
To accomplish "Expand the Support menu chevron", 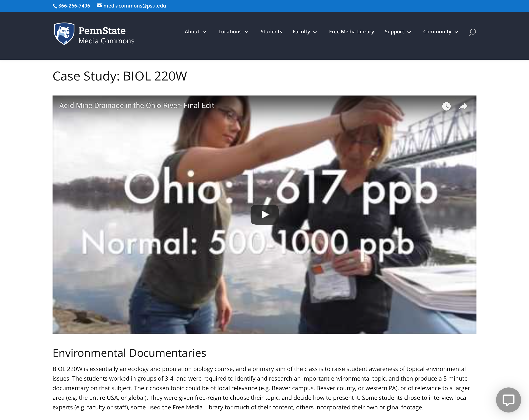I will 409,32.
